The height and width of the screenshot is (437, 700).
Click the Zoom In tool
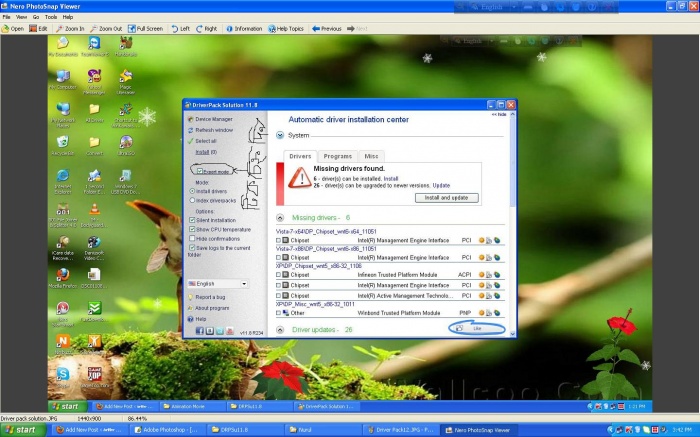tap(70, 29)
